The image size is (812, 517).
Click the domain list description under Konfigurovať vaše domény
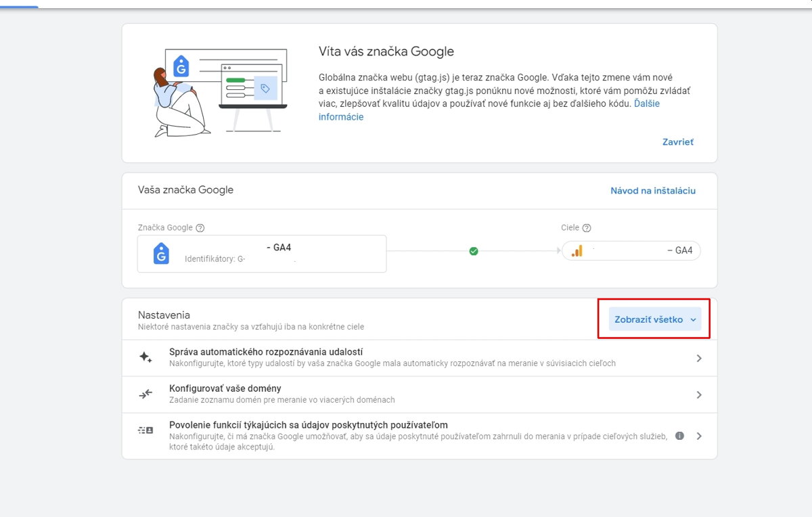point(282,400)
